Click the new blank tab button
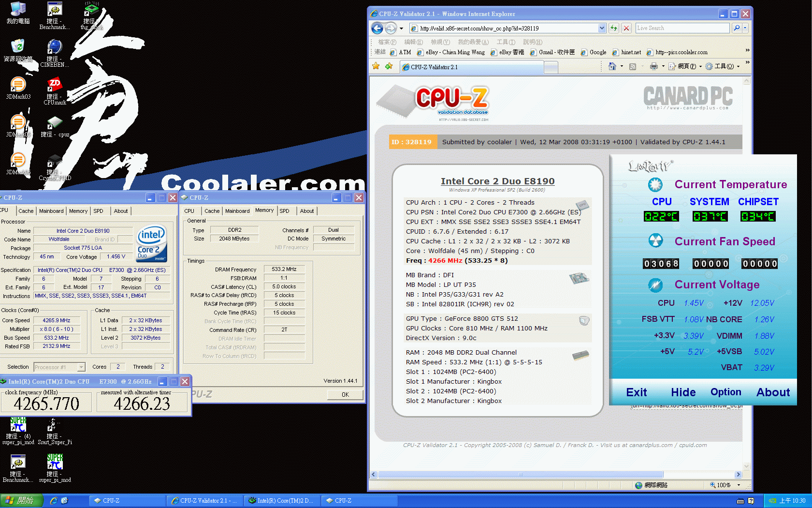 (x=551, y=68)
